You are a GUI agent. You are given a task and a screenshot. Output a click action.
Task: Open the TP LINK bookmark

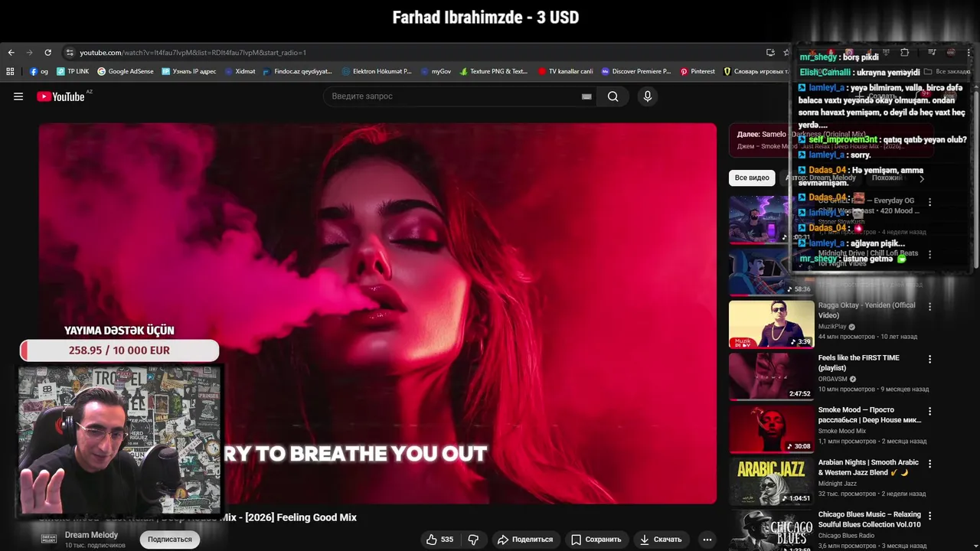(x=73, y=71)
